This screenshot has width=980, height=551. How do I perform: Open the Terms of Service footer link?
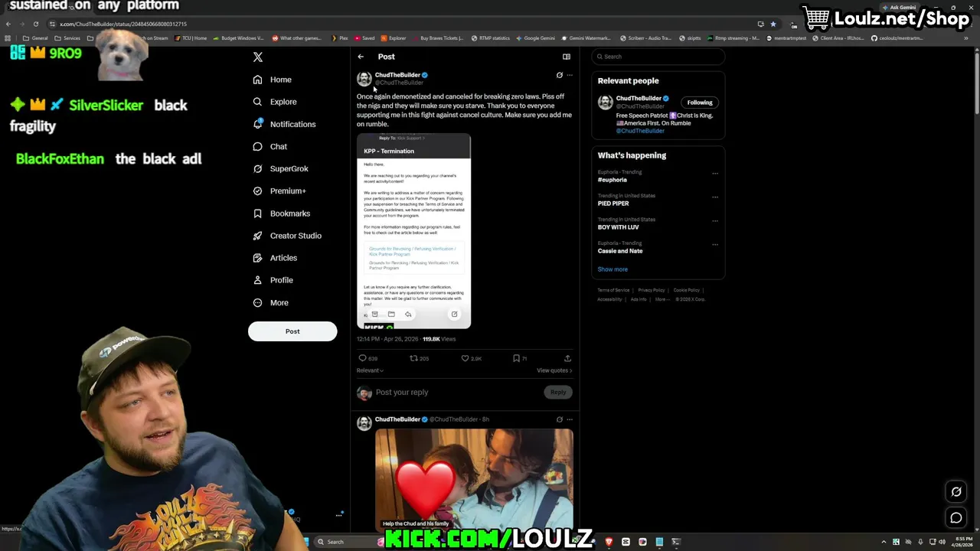[613, 290]
